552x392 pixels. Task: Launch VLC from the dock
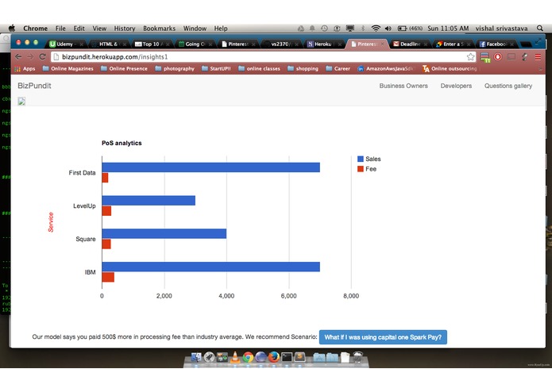coord(235,357)
